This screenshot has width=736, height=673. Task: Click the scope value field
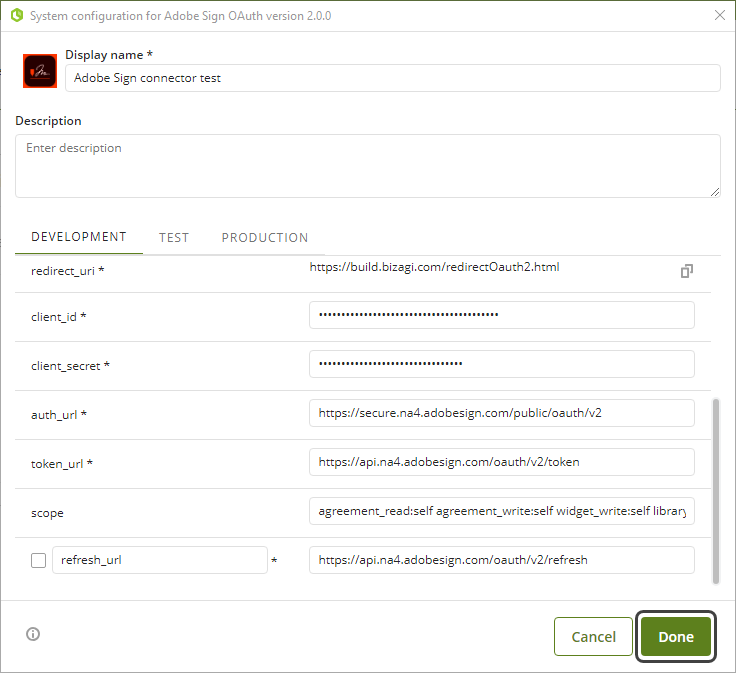point(502,511)
